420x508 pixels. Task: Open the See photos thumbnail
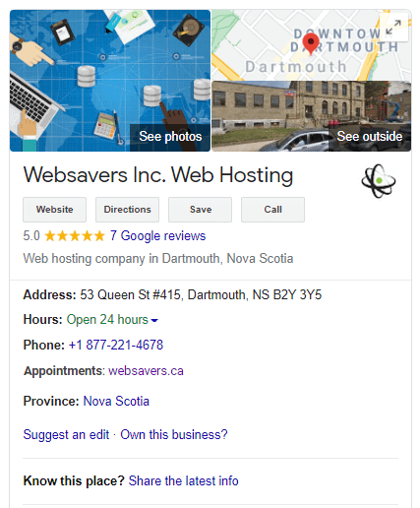click(x=110, y=81)
